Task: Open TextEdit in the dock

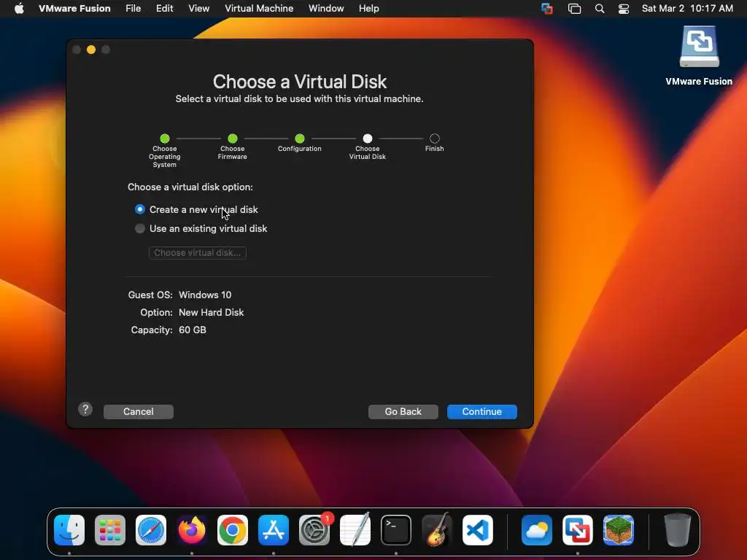Action: (x=355, y=529)
